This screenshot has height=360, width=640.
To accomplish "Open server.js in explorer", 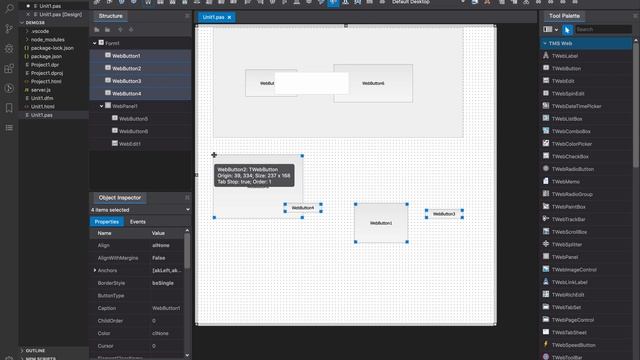I will point(41,90).
